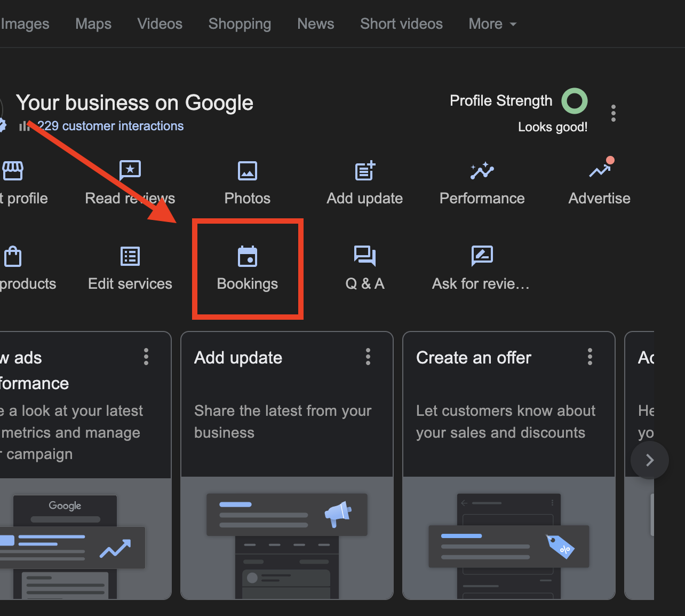Switch to the Maps search tab
Screen dimensions: 685x616
coord(93,24)
